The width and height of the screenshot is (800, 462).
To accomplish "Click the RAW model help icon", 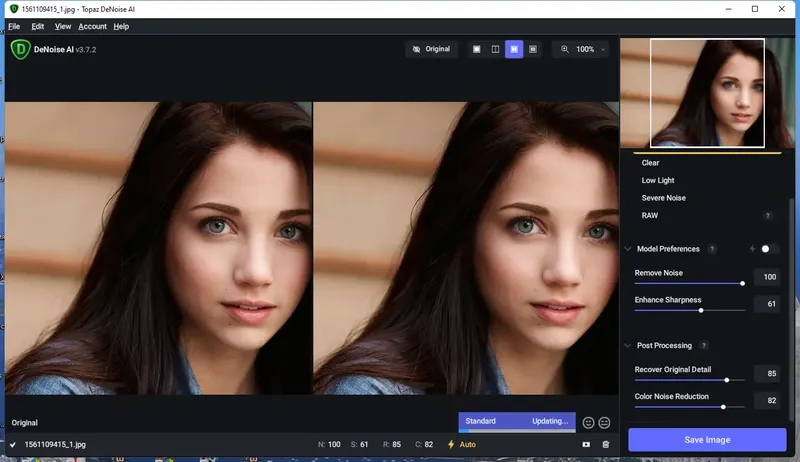I will coord(768,216).
